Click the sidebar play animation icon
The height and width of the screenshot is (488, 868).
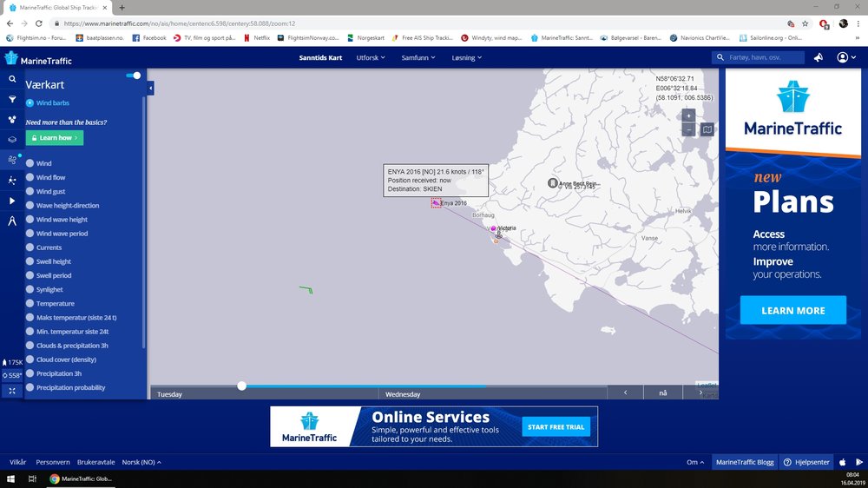12,201
